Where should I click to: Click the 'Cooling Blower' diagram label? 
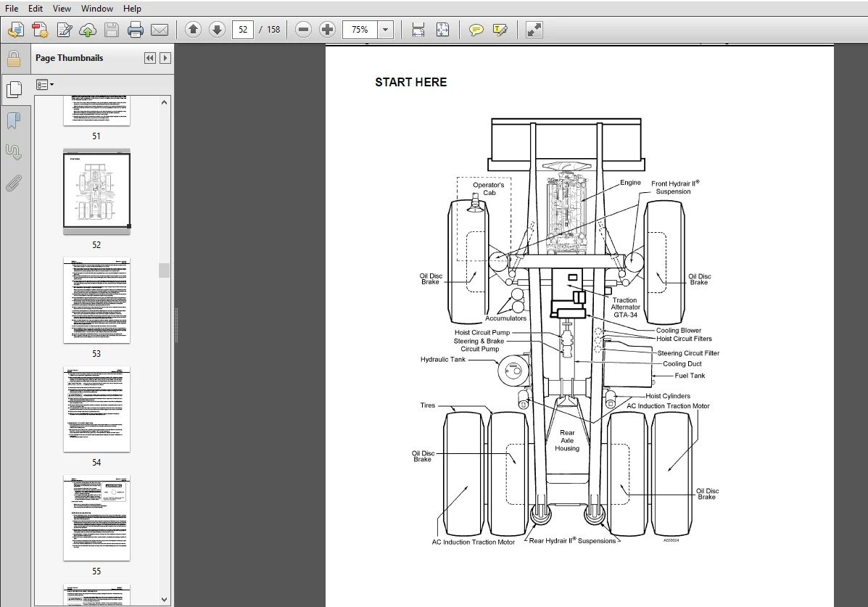(678, 330)
